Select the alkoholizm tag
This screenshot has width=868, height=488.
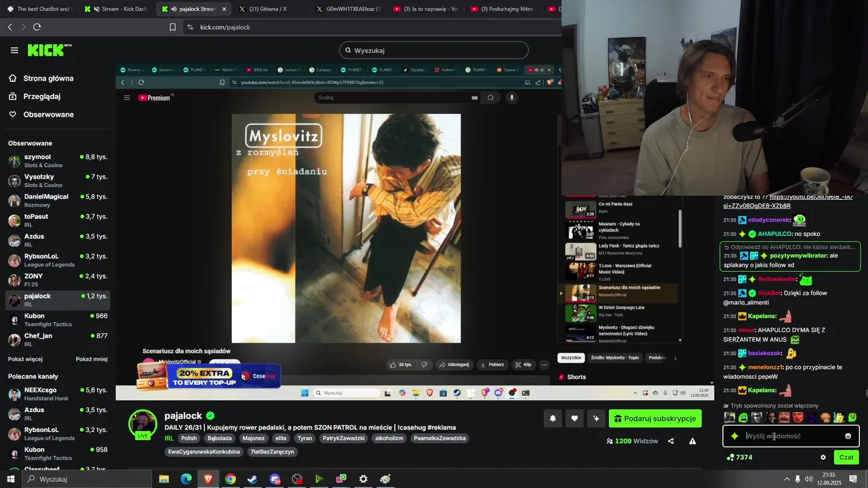tap(389, 439)
